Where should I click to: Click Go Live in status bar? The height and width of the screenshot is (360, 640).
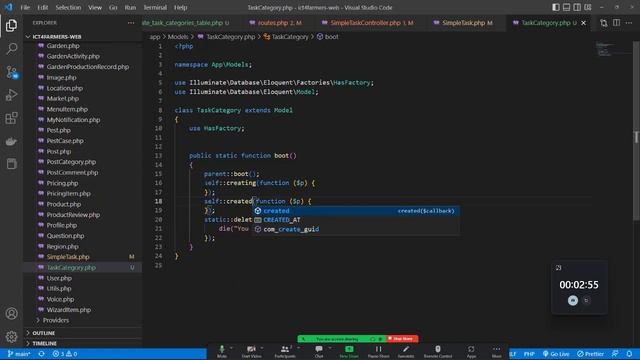pyautogui.click(x=556, y=354)
